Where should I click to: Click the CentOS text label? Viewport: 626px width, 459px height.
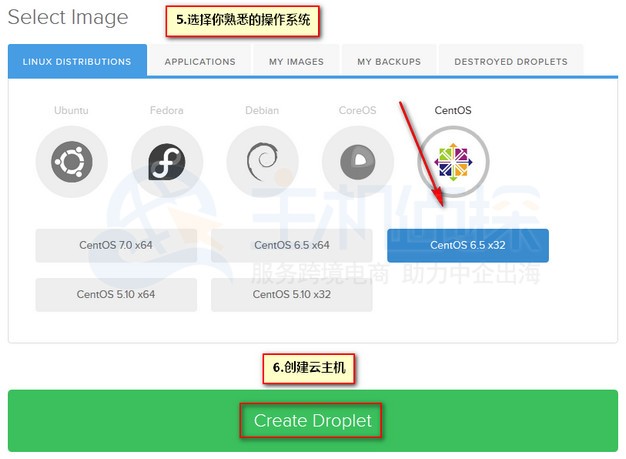click(x=453, y=110)
